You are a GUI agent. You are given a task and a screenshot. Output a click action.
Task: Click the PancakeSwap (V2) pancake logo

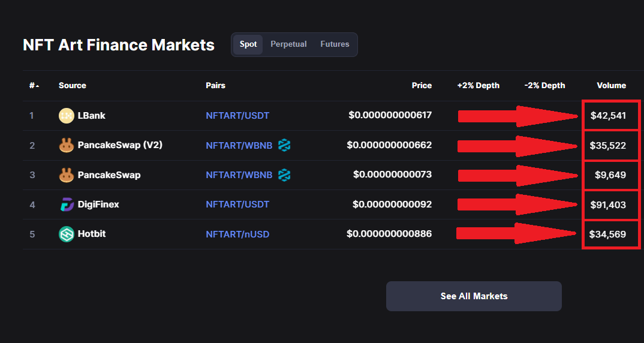tap(66, 146)
